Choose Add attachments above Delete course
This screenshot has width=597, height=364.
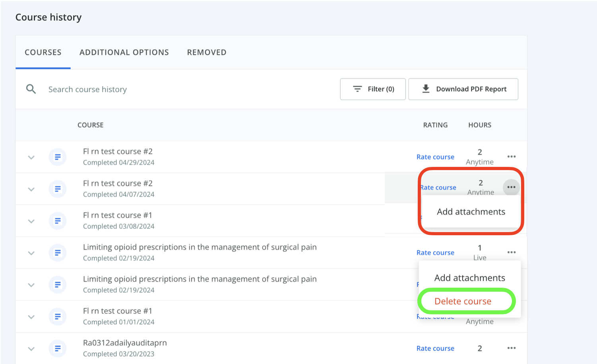pyautogui.click(x=469, y=278)
